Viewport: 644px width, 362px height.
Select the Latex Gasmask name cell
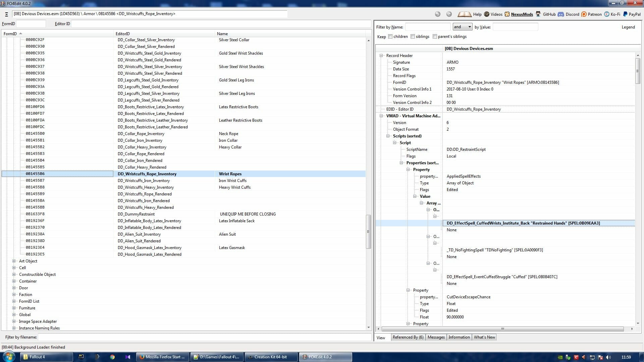232,248
